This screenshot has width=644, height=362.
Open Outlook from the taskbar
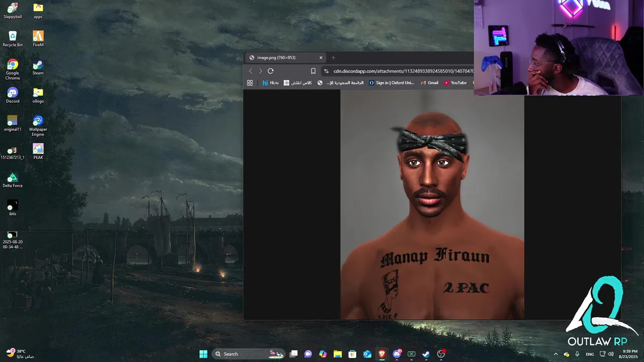click(x=367, y=354)
